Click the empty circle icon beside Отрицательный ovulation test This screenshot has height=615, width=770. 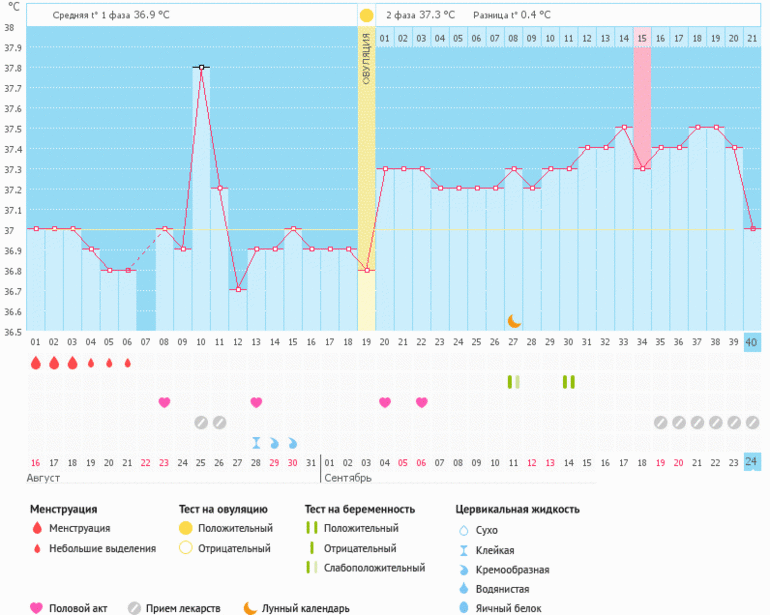(185, 548)
